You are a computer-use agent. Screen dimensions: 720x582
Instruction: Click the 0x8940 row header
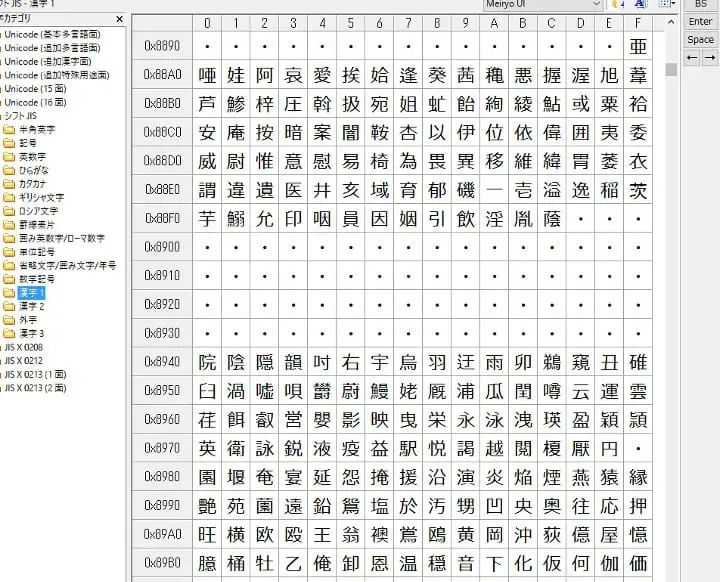pyautogui.click(x=161, y=363)
